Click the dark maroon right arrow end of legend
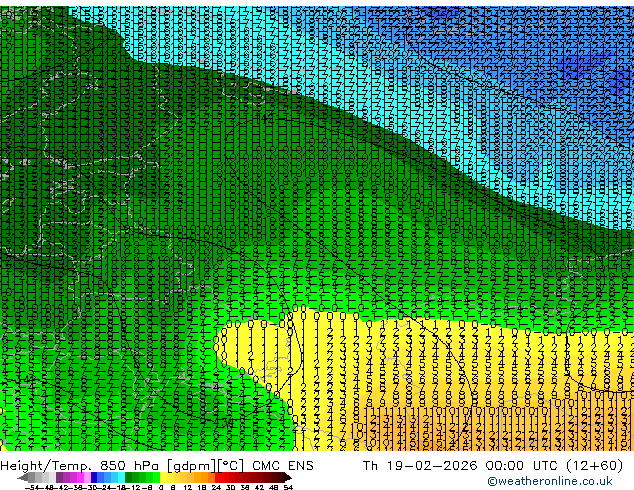 [x=288, y=477]
